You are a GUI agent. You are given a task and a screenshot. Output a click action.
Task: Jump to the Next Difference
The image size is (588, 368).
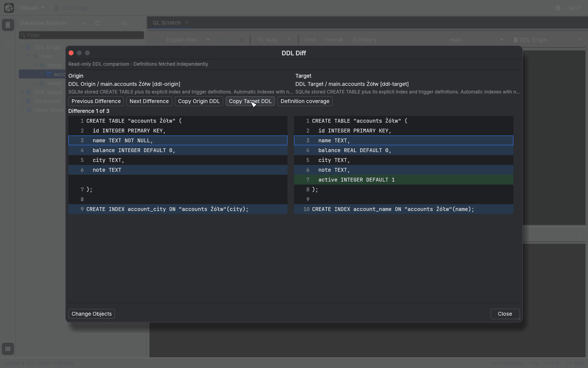click(149, 101)
